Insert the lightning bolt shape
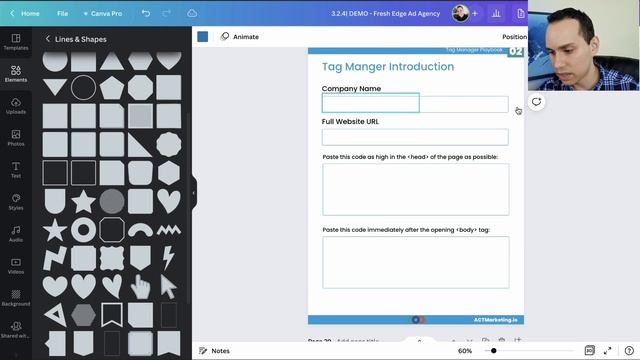Screen dimensions: 640x360 pyautogui.click(x=168, y=258)
